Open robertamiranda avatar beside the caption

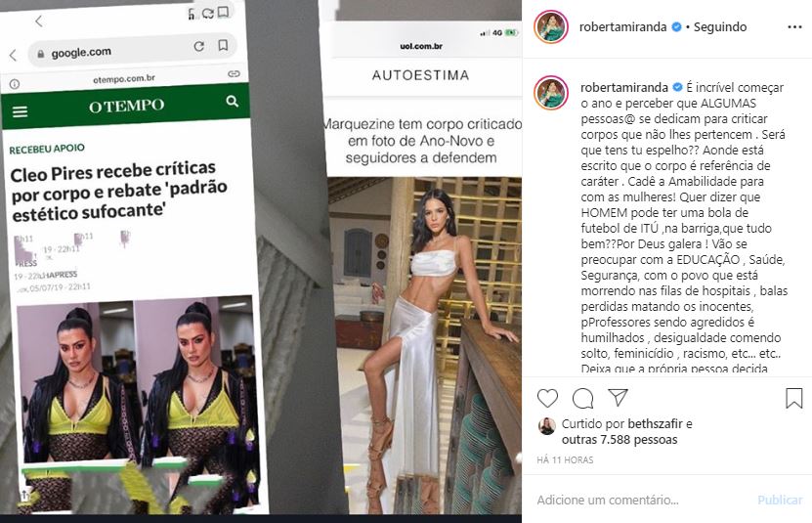pyautogui.click(x=551, y=92)
